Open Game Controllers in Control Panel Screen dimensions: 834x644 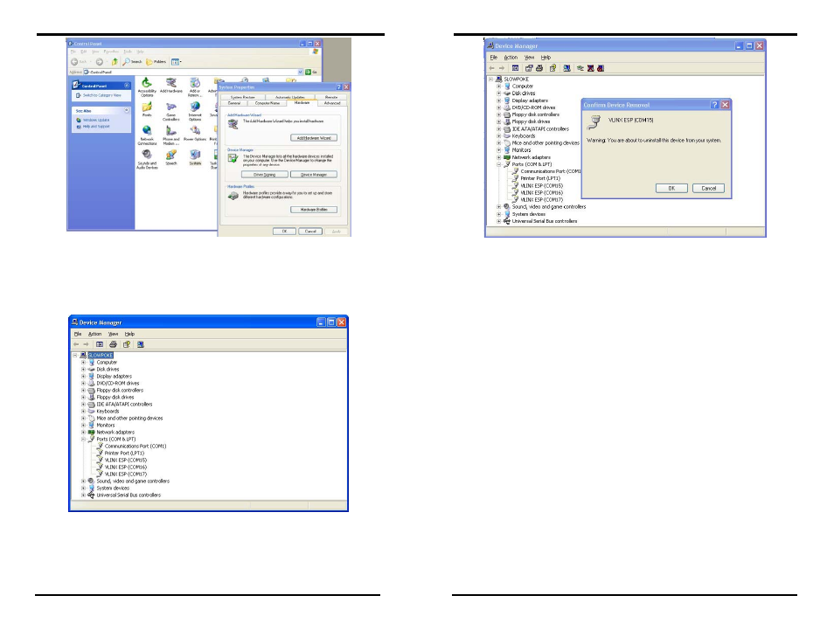170,111
